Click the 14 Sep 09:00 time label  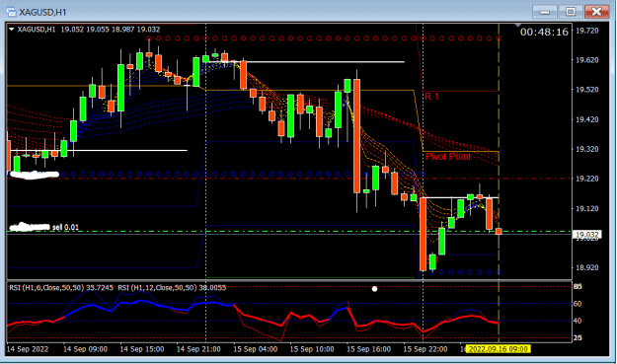pos(85,349)
